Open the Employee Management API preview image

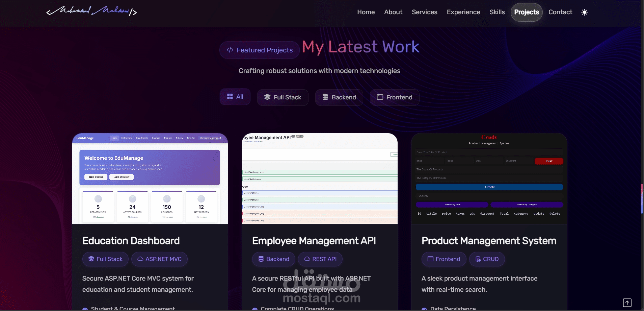(x=320, y=178)
